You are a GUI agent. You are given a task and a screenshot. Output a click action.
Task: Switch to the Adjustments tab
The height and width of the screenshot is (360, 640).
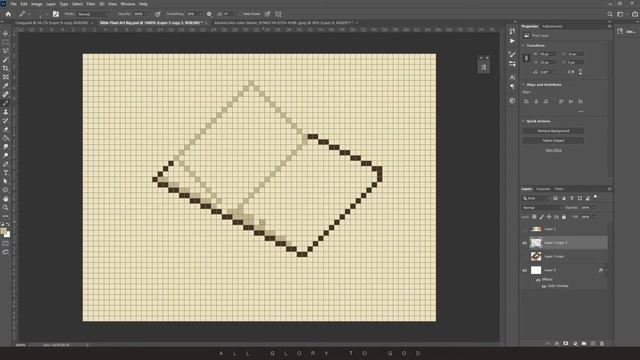click(552, 27)
